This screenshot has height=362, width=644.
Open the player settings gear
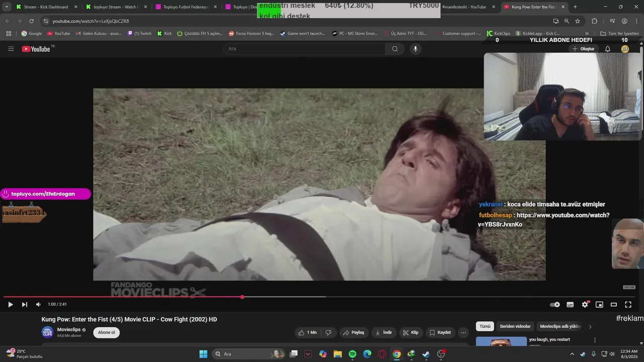pos(585,304)
